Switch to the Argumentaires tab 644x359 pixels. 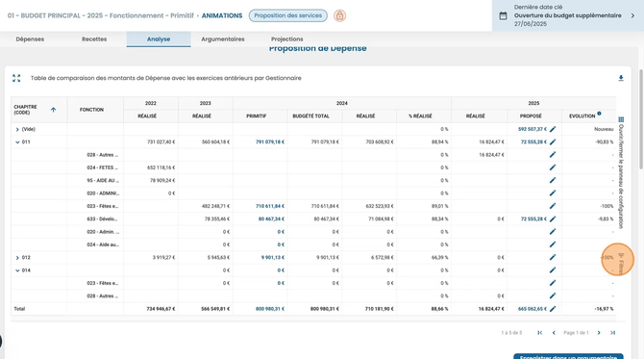223,39
